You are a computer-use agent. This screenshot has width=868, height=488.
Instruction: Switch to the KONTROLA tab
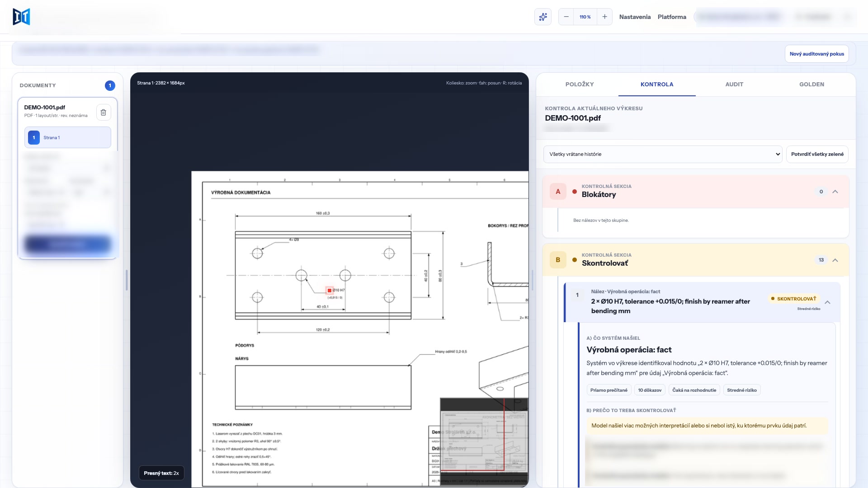coord(657,84)
